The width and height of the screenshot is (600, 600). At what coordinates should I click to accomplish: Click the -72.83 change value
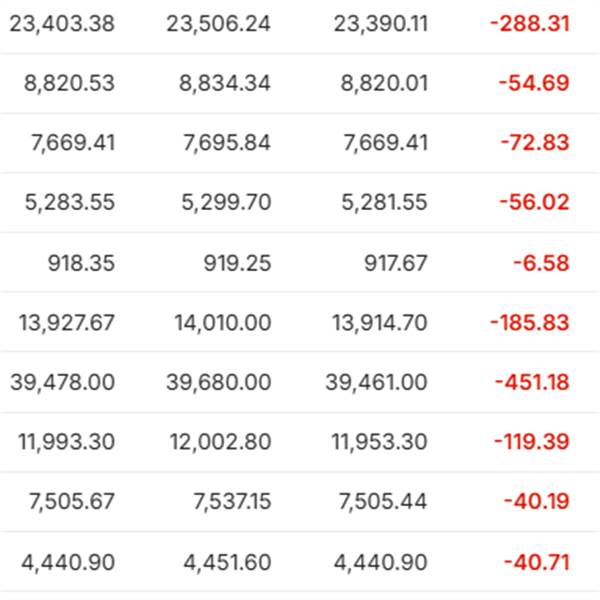click(x=535, y=143)
